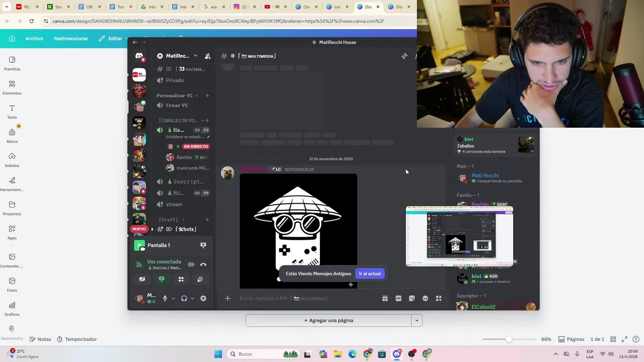Image resolution: width=644 pixels, height=362 pixels.
Task: Open Elementos panel in Canva sidebar
Action: pos(12,87)
